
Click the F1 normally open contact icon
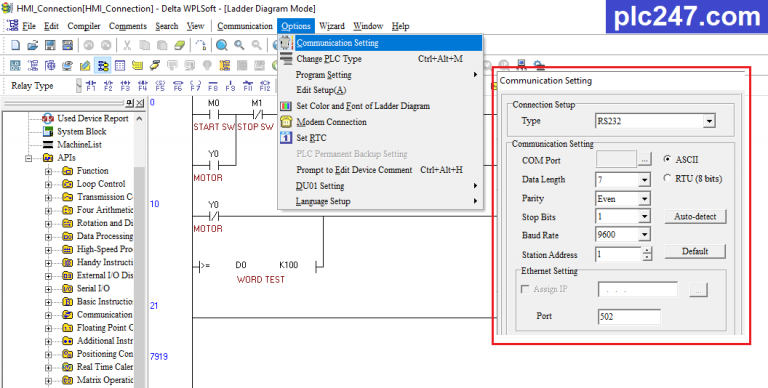(91, 86)
